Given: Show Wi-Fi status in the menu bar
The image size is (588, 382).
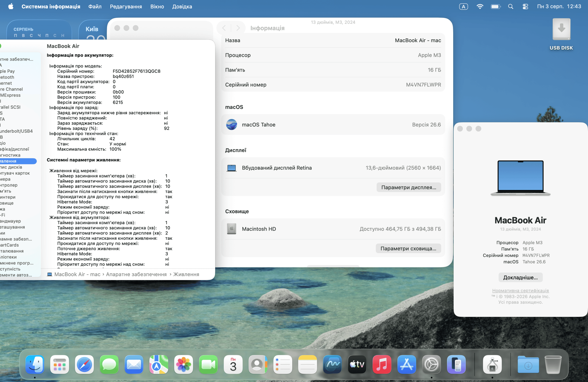Looking at the screenshot, I should coord(480,6).
